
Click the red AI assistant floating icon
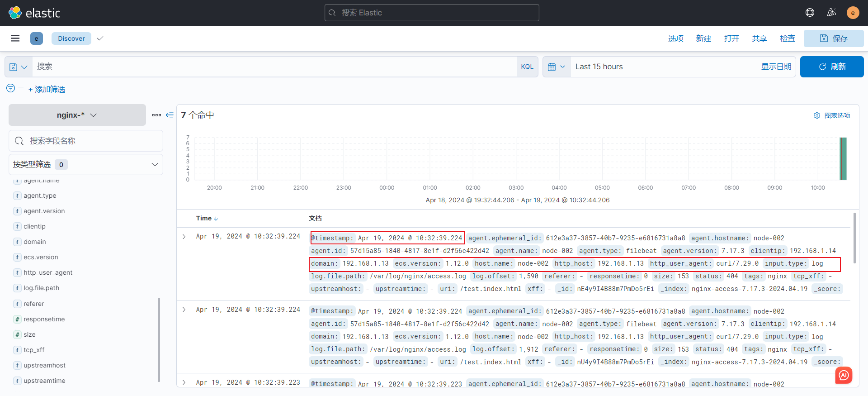[x=844, y=375]
